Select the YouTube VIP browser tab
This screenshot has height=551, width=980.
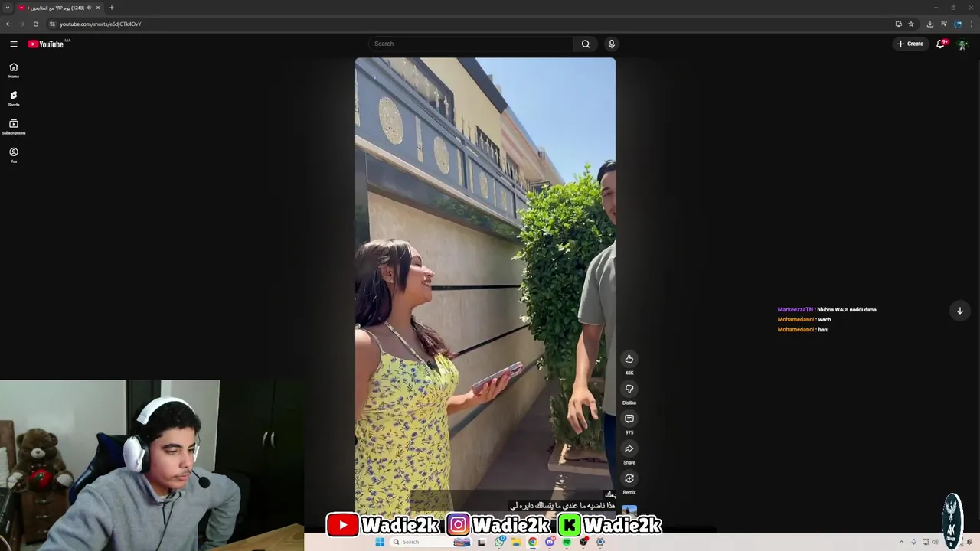(x=60, y=8)
